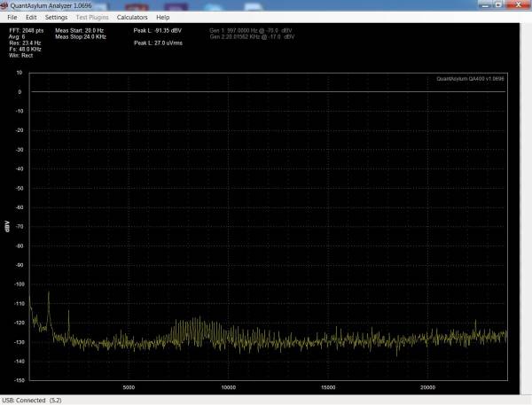Viewport: 532px width, 405px height.
Task: Open the Edit menu
Action: 31,18
